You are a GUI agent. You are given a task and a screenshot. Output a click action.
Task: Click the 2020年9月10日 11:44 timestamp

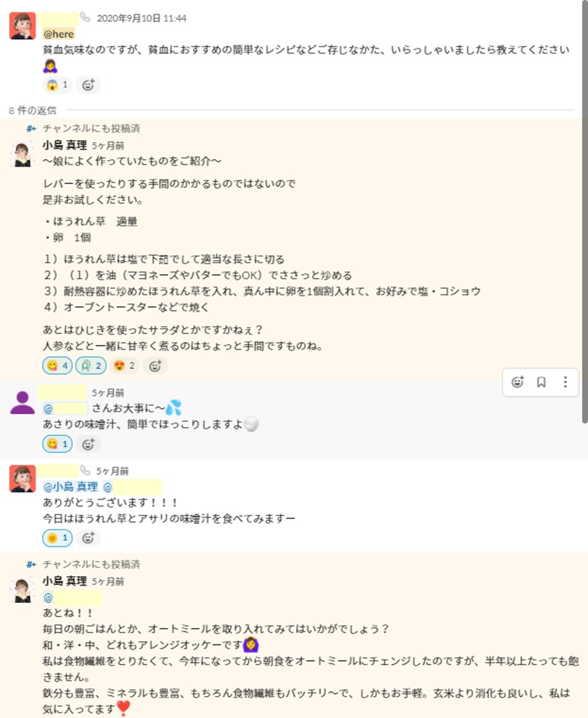141,18
